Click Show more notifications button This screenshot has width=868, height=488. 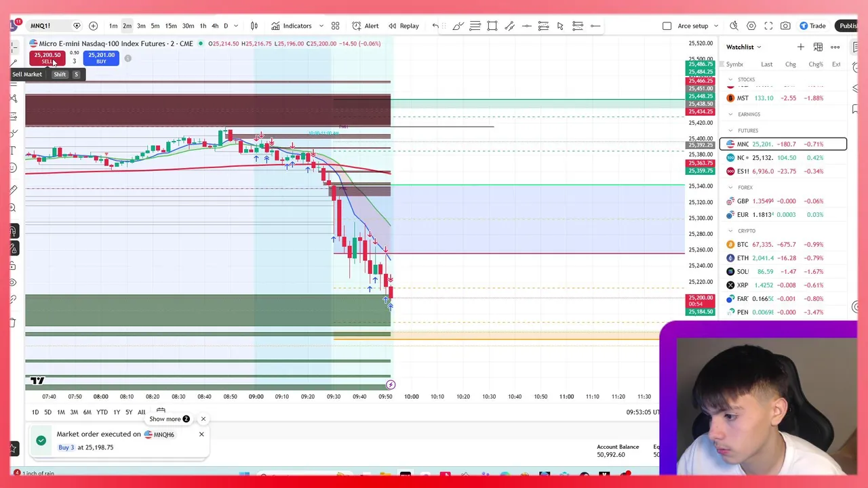coord(170,419)
